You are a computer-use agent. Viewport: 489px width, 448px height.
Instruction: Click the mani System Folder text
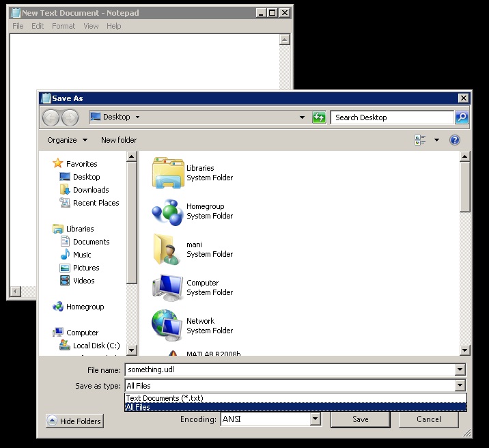210,249
